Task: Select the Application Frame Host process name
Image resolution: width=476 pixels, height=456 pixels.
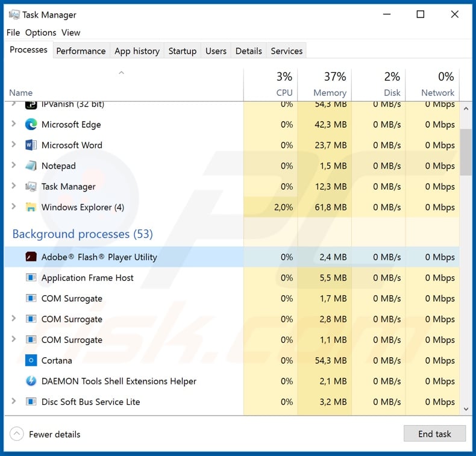Action: pyautogui.click(x=87, y=278)
